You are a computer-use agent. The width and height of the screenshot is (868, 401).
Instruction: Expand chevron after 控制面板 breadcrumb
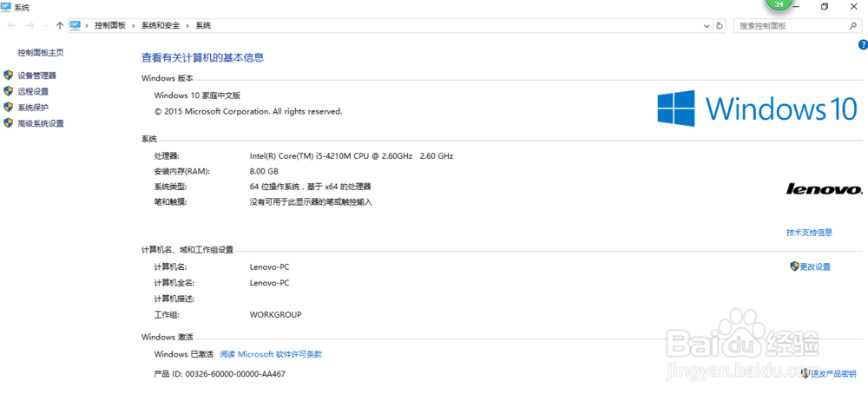tap(134, 25)
